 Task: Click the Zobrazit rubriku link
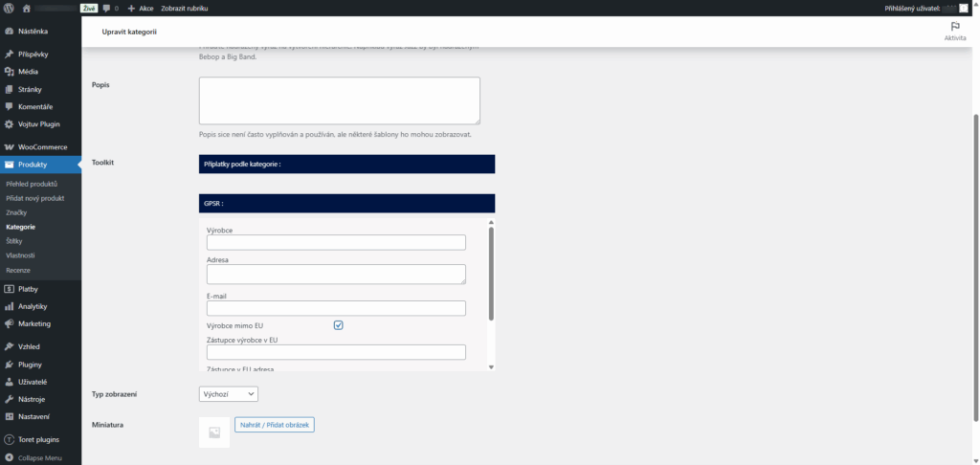coord(185,9)
